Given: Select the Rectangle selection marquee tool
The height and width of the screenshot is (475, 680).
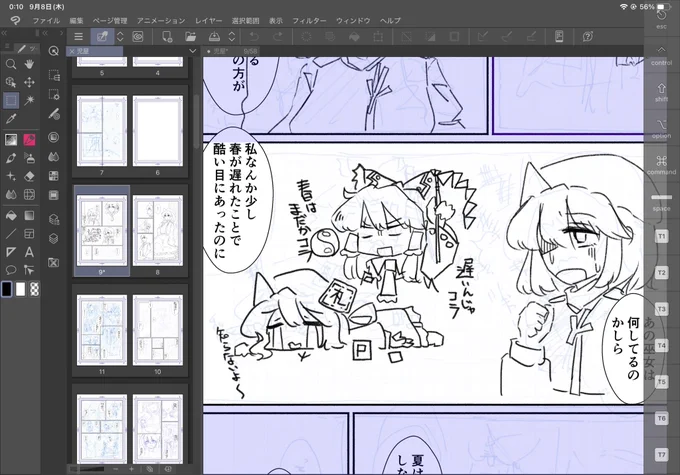Looking at the screenshot, I should click(11, 101).
